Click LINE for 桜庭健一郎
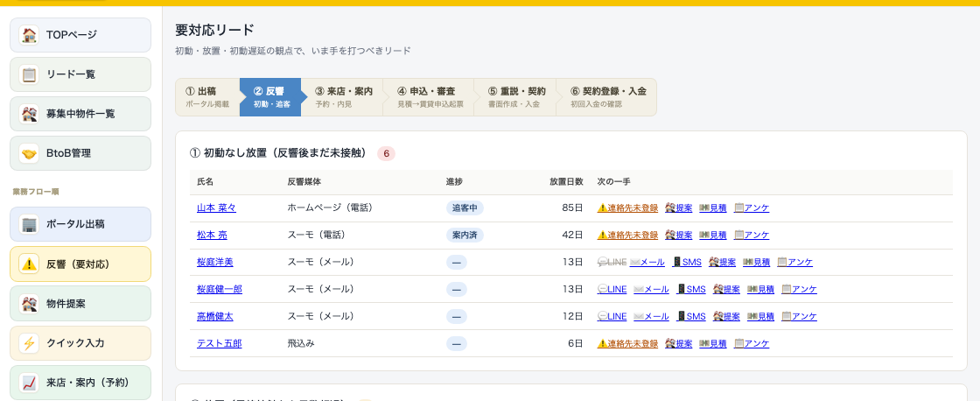 pyautogui.click(x=612, y=289)
